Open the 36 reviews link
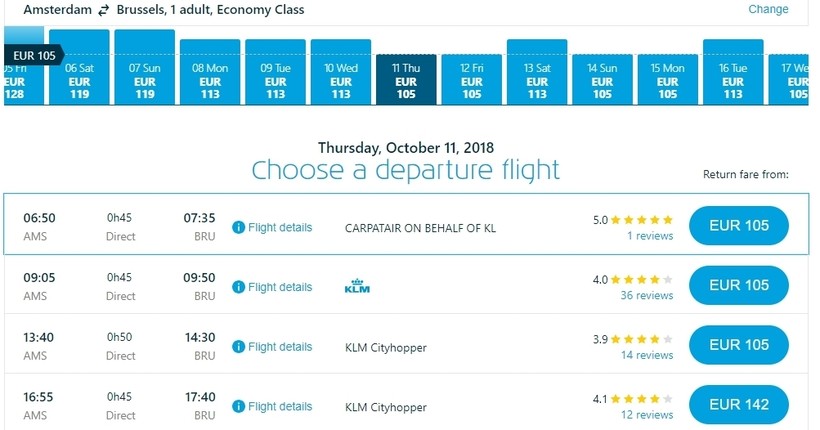 pos(646,296)
